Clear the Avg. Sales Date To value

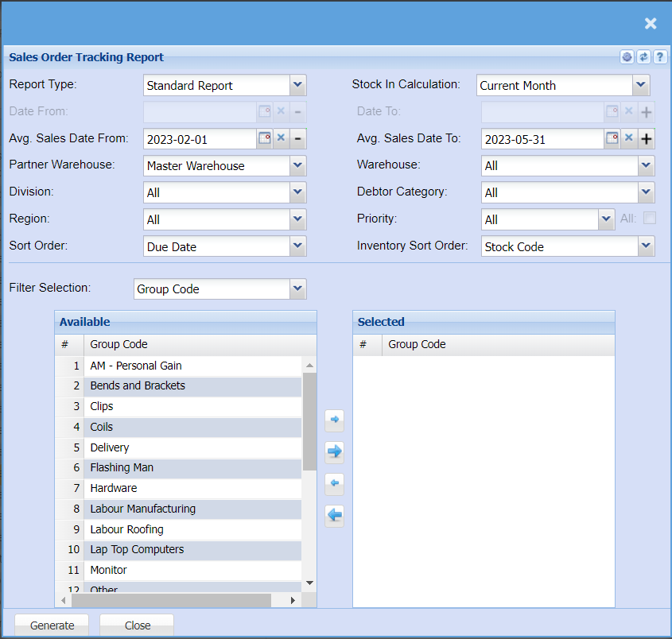click(628, 138)
